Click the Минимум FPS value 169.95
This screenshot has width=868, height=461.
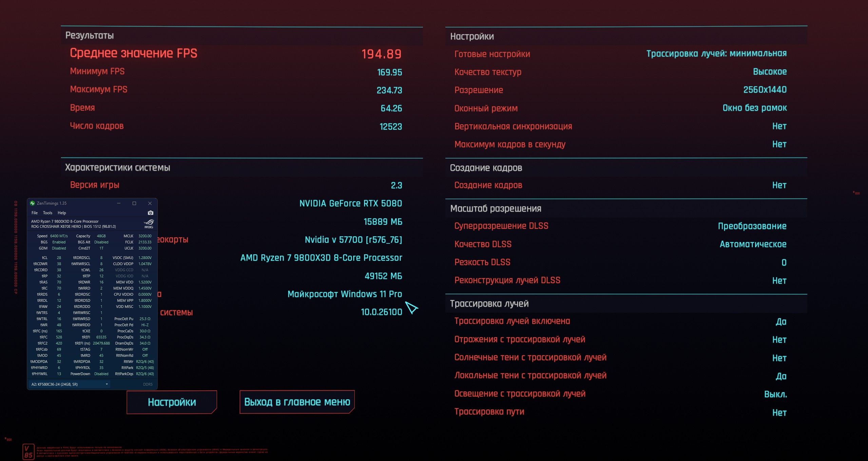(x=389, y=72)
